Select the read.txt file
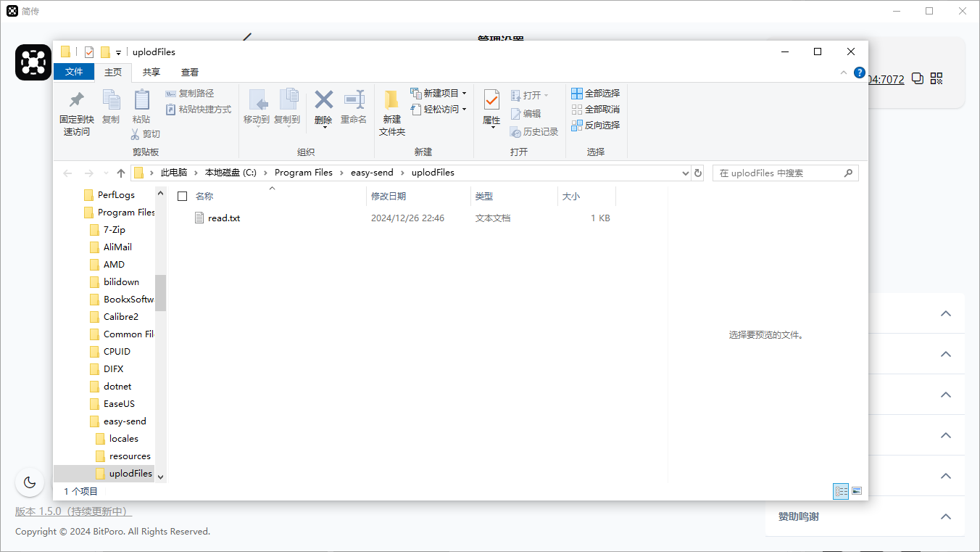The width and height of the screenshot is (980, 552). point(223,218)
